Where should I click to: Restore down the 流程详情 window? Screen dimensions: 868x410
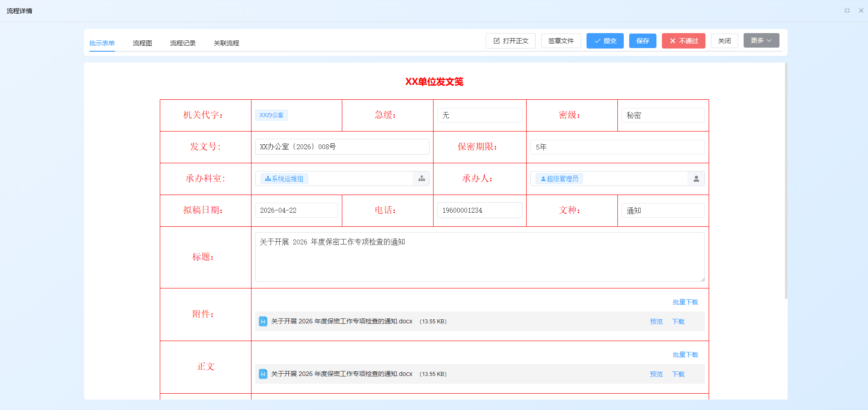coord(847,10)
